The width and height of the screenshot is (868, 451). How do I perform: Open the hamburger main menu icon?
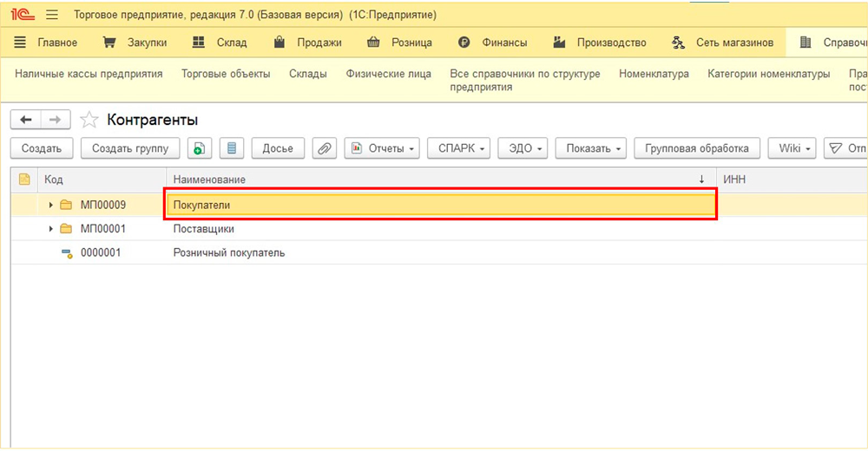point(52,15)
